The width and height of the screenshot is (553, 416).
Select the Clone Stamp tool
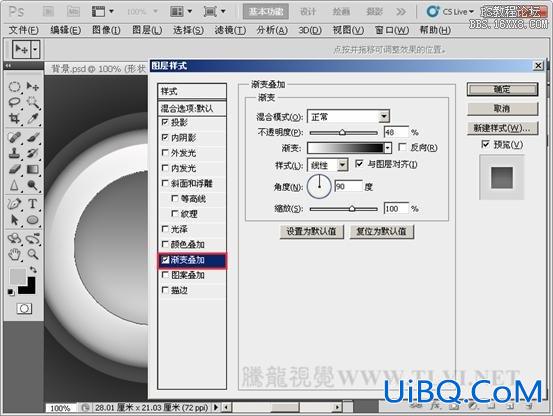(x=14, y=153)
